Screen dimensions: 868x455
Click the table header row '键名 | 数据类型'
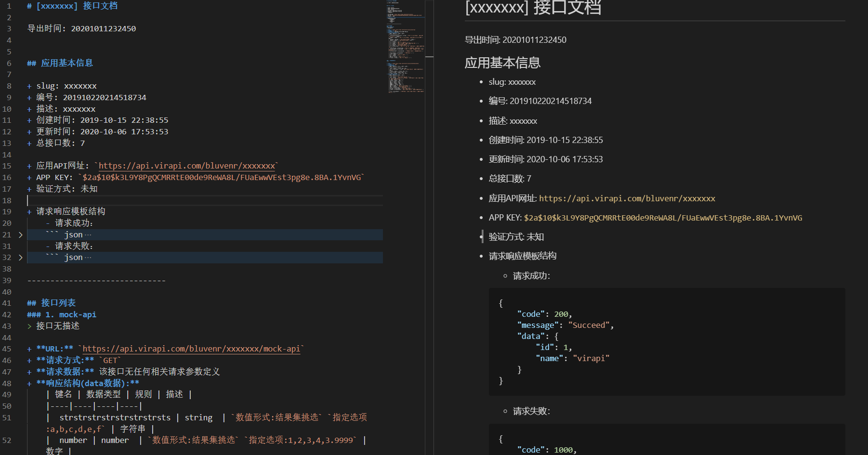click(x=119, y=395)
